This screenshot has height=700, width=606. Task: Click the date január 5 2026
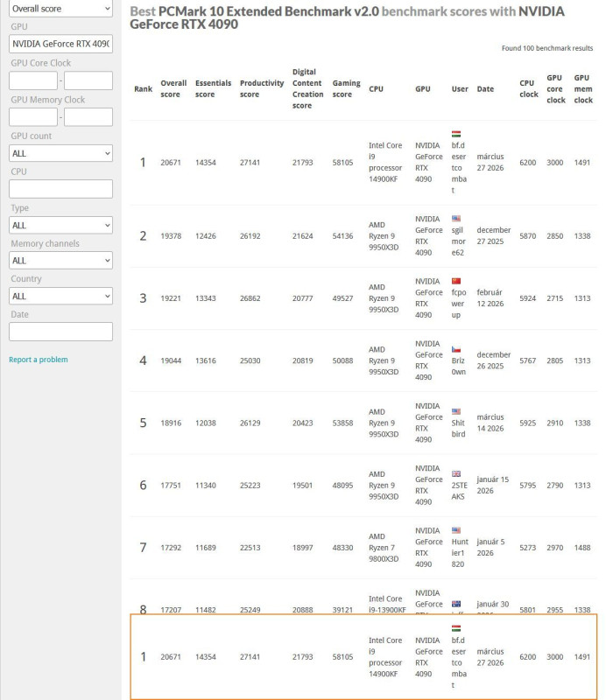pyautogui.click(x=490, y=548)
